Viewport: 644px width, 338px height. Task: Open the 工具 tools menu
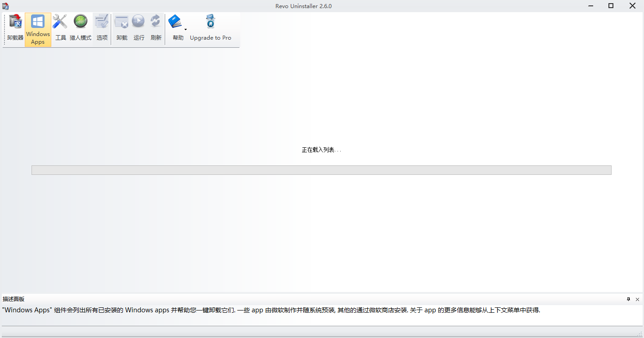click(60, 29)
